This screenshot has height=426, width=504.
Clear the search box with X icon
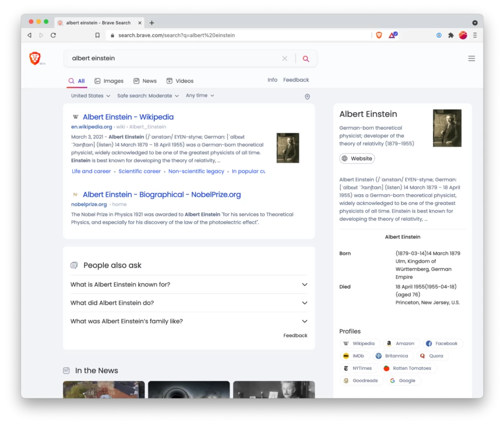coord(284,59)
